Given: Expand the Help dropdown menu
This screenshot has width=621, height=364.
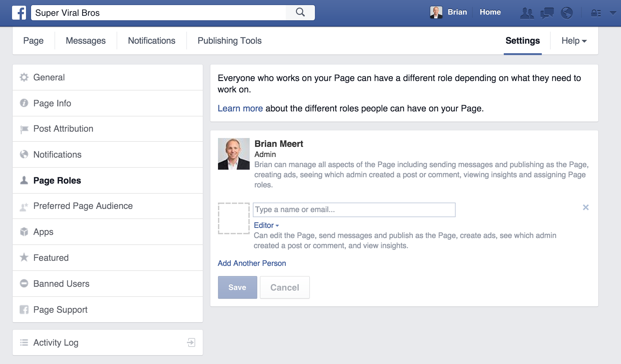Looking at the screenshot, I should [574, 41].
